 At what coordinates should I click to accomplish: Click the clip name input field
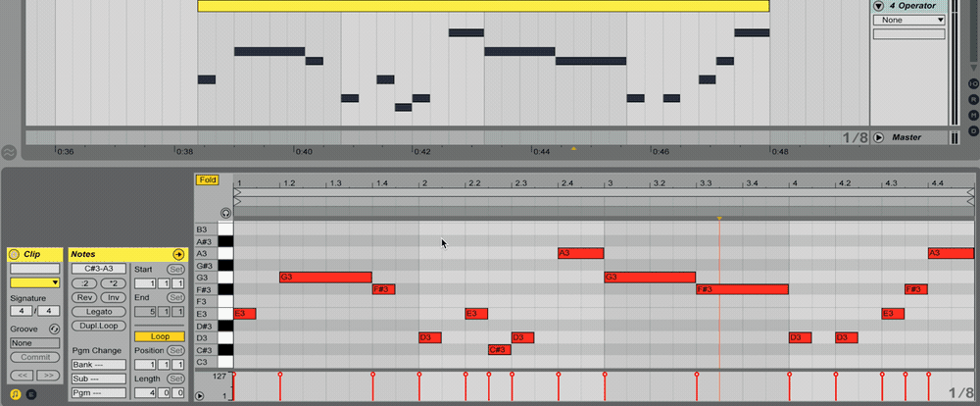pyautogui.click(x=35, y=269)
